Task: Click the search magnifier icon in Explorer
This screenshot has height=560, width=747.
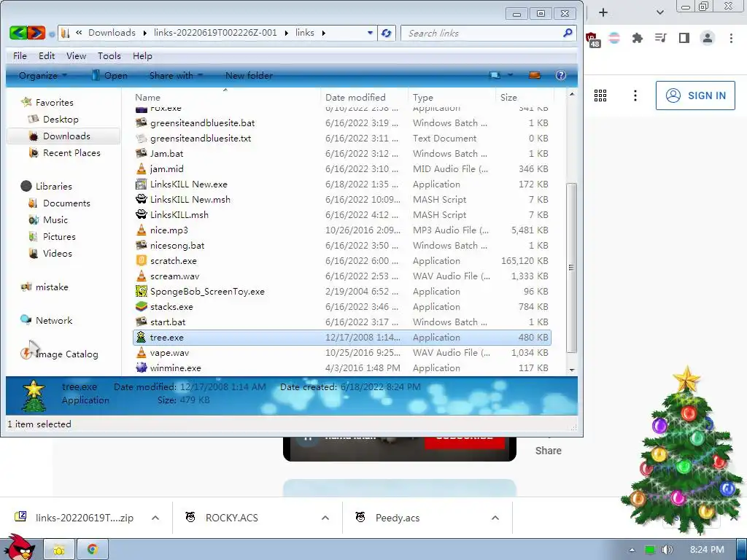Action: pos(568,33)
